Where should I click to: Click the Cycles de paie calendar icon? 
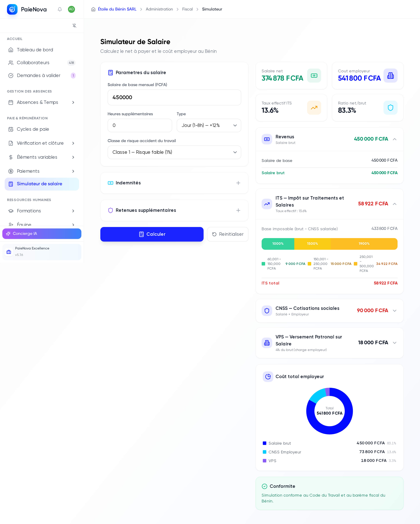(11, 129)
